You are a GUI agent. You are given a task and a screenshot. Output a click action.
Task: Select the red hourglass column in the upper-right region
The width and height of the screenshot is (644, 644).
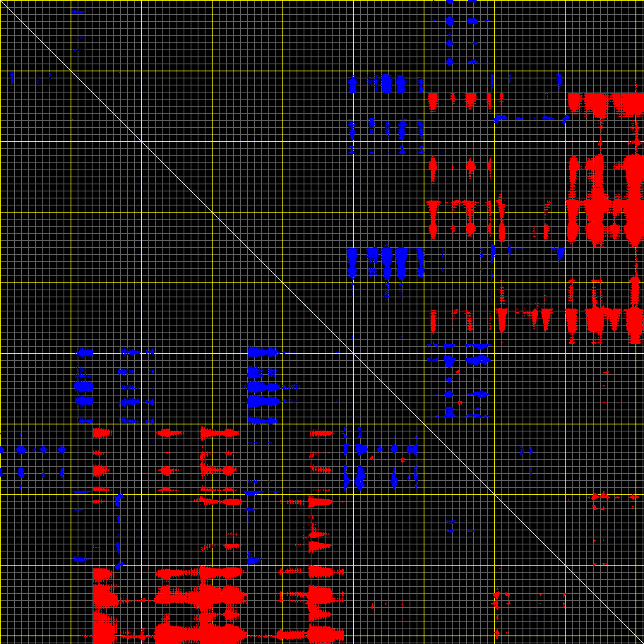501,220
